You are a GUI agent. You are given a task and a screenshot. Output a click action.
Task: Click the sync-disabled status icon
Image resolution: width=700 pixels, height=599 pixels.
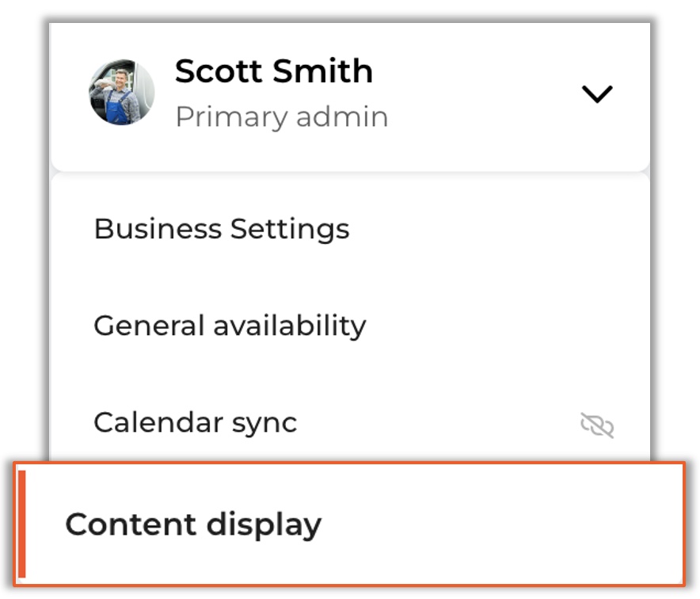coord(597,425)
